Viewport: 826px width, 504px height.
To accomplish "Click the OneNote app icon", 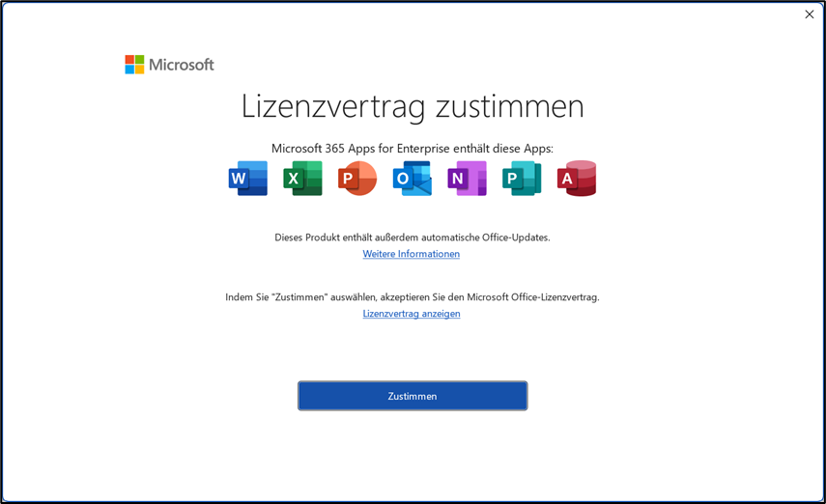I will (468, 179).
